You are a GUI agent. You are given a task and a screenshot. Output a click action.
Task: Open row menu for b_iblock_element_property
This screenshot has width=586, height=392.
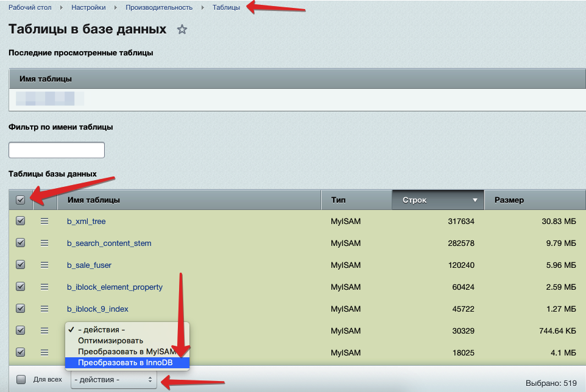tap(44, 287)
